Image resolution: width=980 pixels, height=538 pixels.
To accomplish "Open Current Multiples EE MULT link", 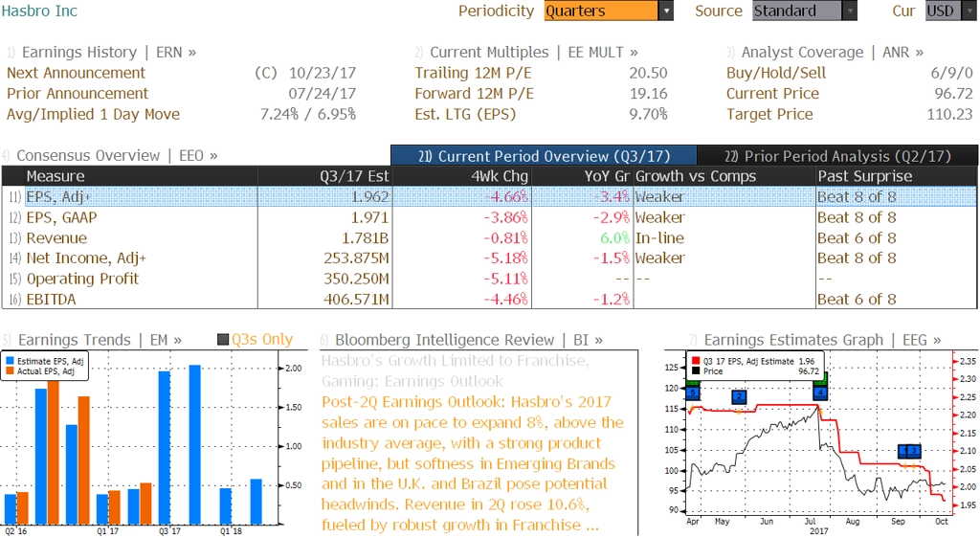I will pyautogui.click(x=534, y=53).
